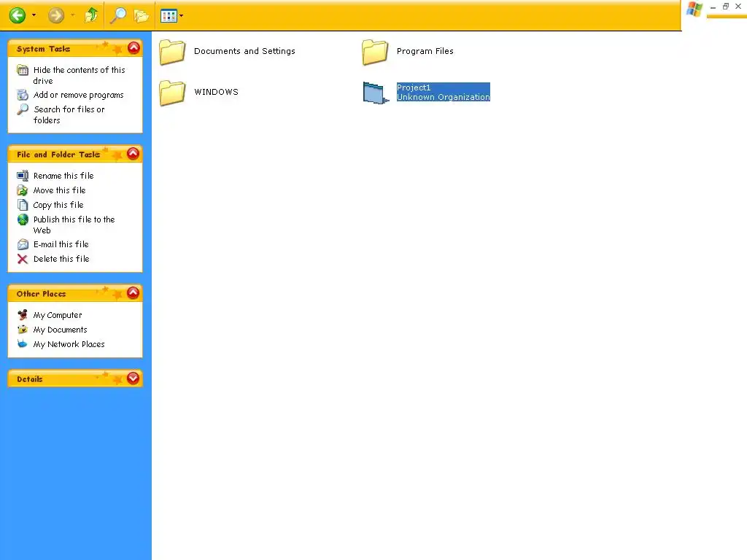Click the Documents and Settings label
The width and height of the screenshot is (747, 560).
pyautogui.click(x=244, y=51)
